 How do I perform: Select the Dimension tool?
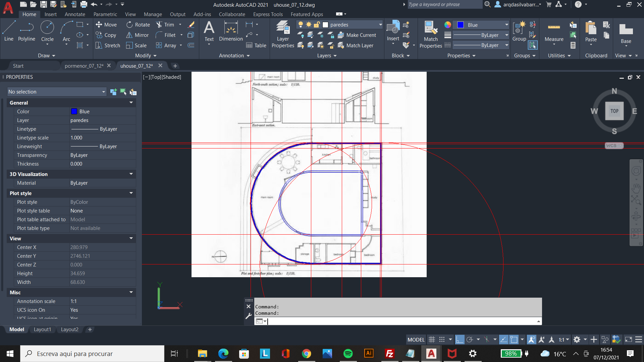231,31
